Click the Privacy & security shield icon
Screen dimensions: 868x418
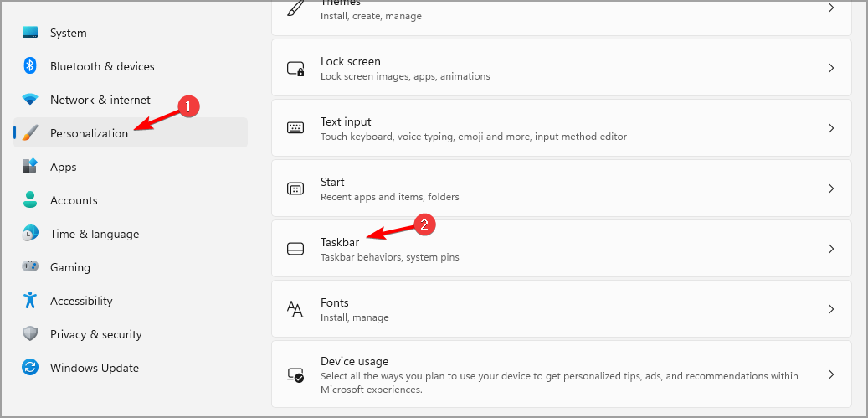point(30,334)
